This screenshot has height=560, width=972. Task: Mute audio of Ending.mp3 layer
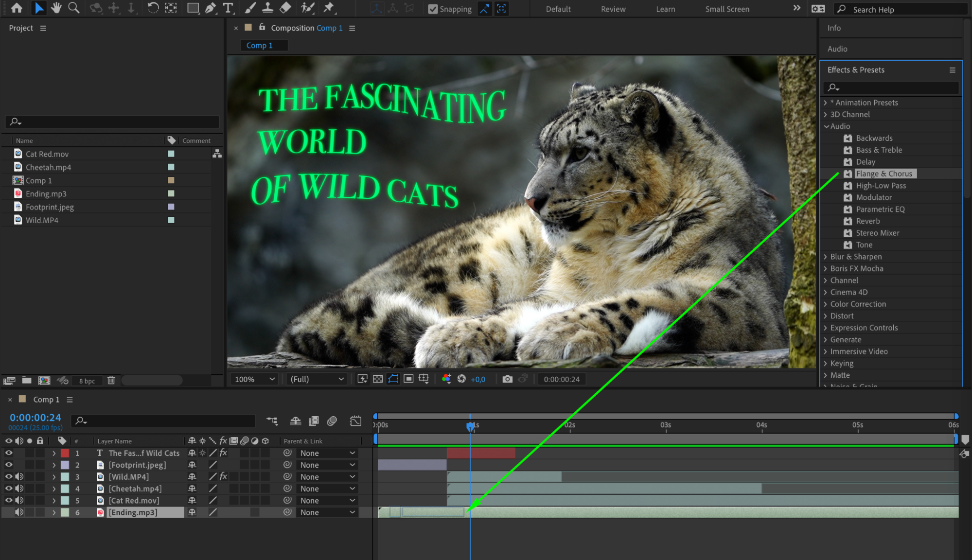tap(19, 512)
